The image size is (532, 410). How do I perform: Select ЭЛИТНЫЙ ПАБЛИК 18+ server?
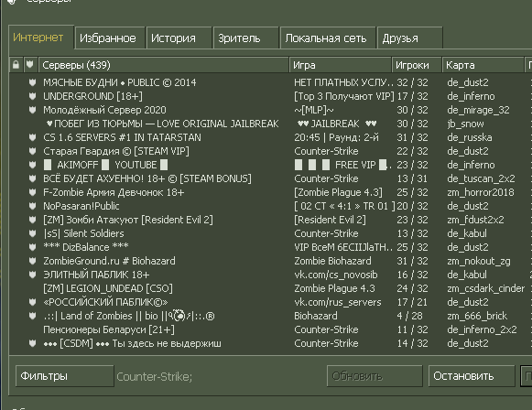pos(96,275)
